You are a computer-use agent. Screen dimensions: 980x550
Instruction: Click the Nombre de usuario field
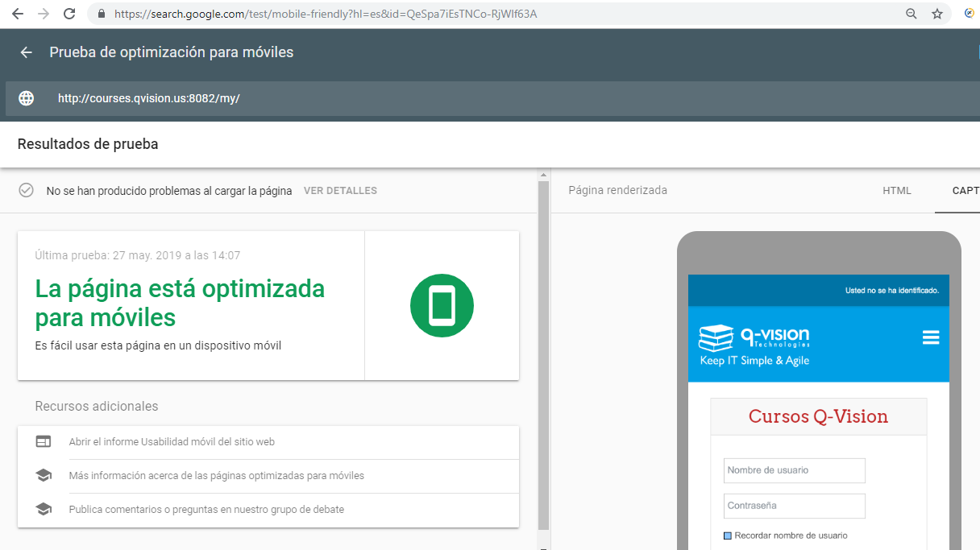pos(794,470)
